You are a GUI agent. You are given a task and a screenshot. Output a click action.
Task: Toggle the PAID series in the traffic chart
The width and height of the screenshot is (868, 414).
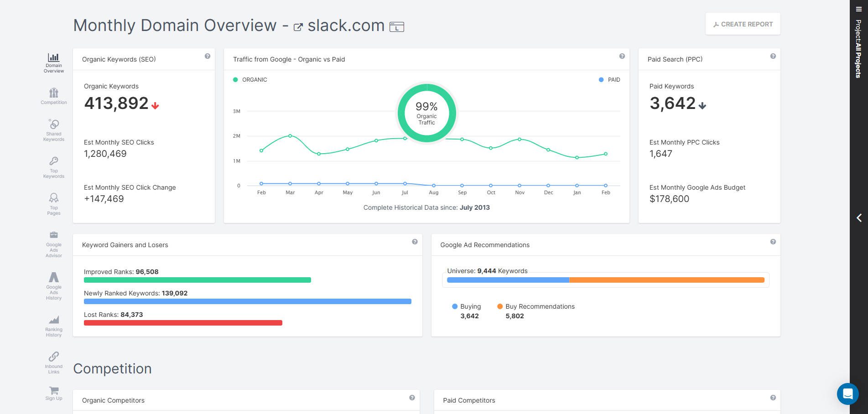coord(609,79)
